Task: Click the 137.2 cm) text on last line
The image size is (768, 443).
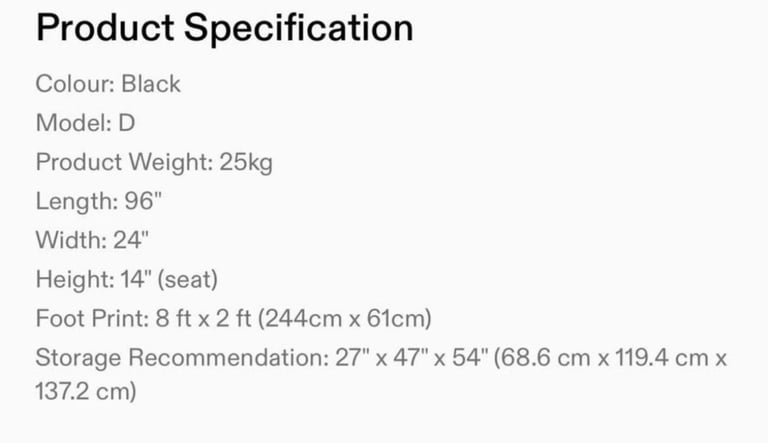Action: point(86,392)
